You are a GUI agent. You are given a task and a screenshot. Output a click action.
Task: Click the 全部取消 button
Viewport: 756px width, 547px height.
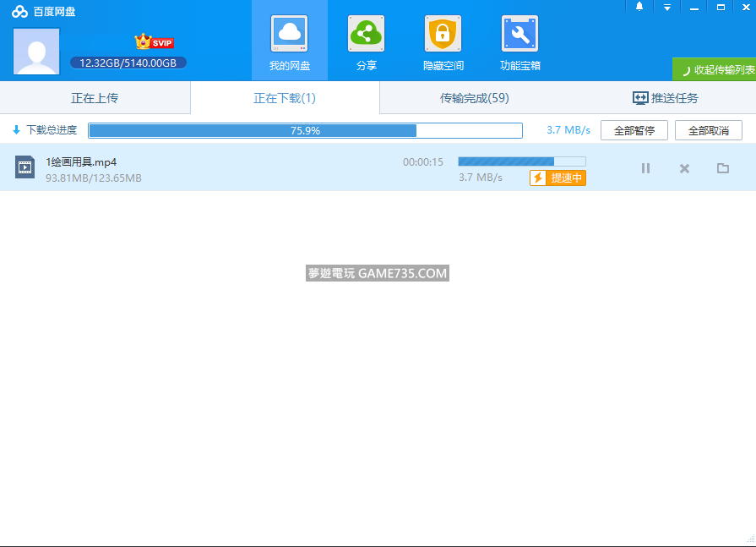point(708,130)
